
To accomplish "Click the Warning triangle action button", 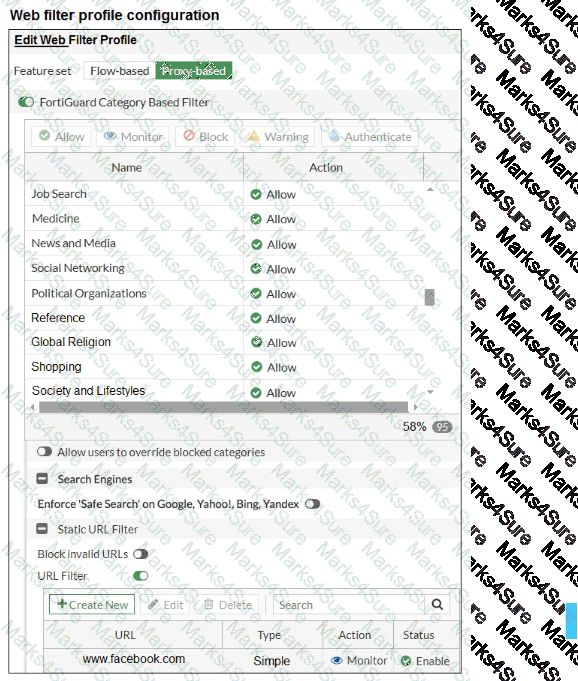I will 278,136.
